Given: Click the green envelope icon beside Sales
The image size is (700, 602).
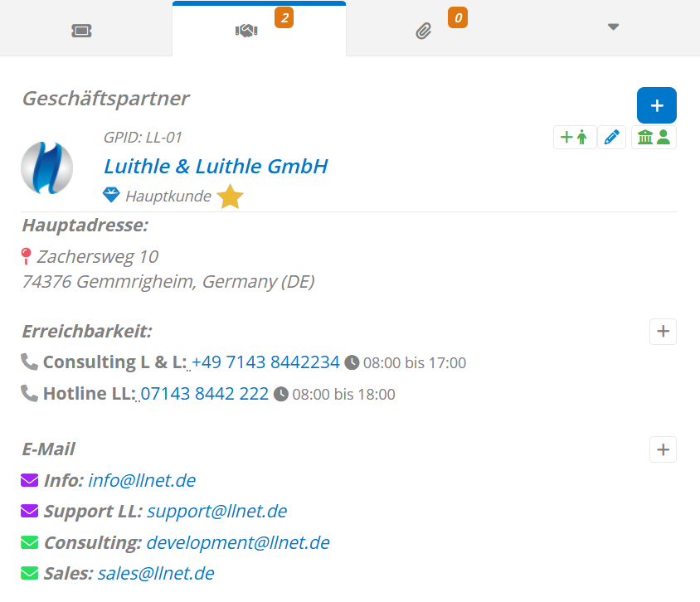Looking at the screenshot, I should click(x=30, y=573).
